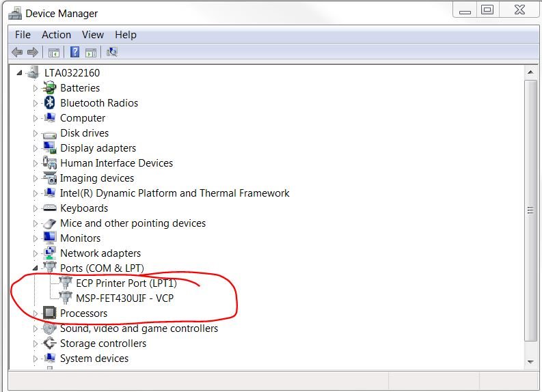Collapse the LTA0322160 root node
542x392 pixels.
pos(19,73)
